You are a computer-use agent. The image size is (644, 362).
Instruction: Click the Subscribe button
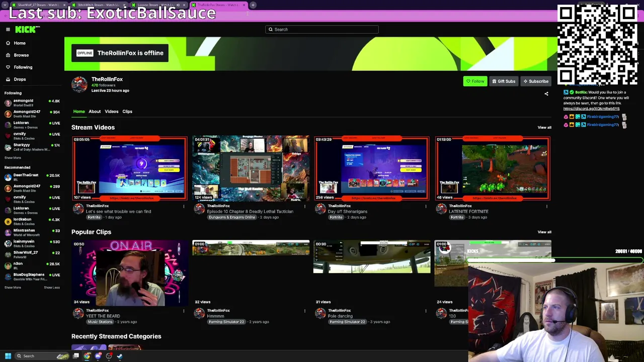click(535, 81)
